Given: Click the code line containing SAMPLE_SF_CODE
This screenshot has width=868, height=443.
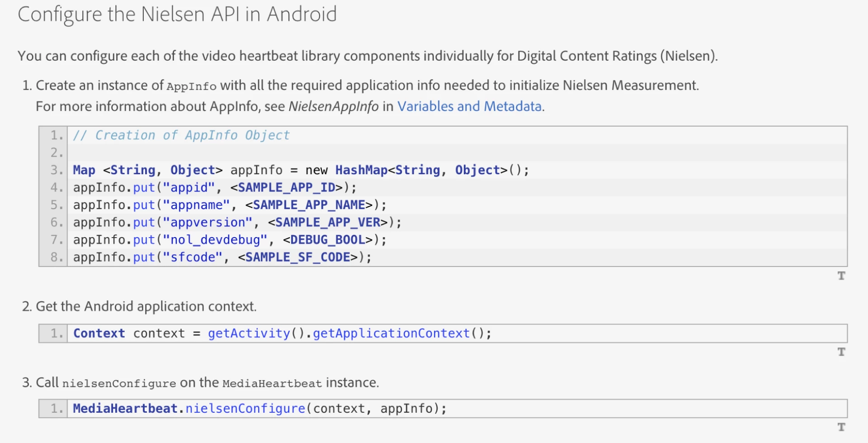Looking at the screenshot, I should click(222, 257).
